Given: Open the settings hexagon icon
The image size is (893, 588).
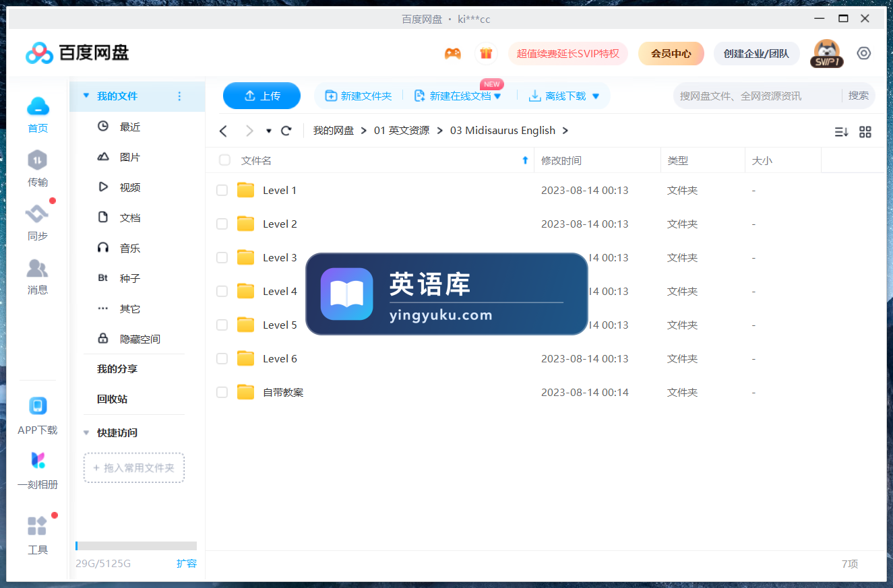Looking at the screenshot, I should [864, 53].
